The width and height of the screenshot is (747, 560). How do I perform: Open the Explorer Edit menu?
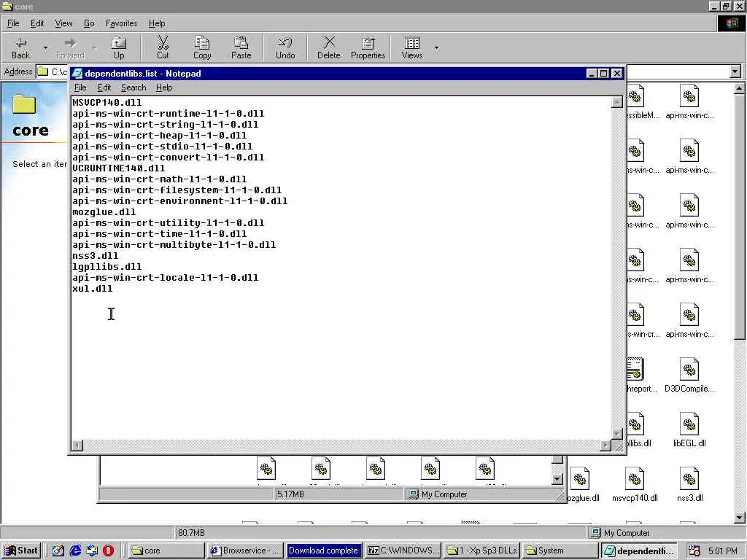click(x=36, y=23)
